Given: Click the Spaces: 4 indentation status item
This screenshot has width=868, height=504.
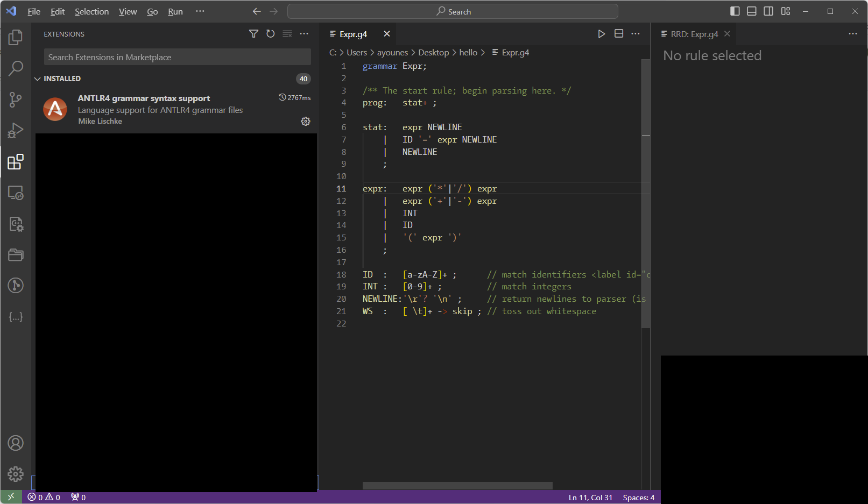Looking at the screenshot, I should coord(639,498).
